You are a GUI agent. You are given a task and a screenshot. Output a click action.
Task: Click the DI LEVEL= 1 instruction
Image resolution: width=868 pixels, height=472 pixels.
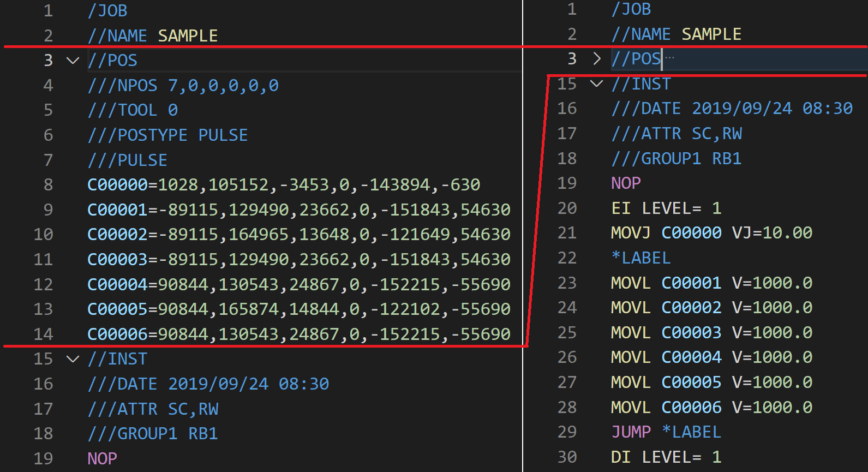[666, 457]
